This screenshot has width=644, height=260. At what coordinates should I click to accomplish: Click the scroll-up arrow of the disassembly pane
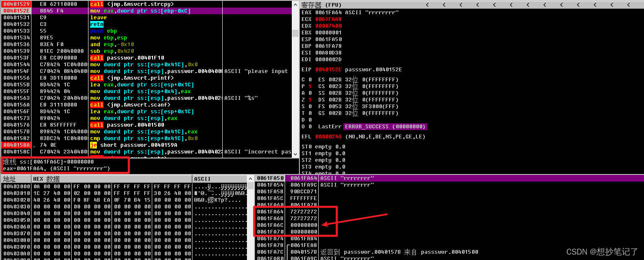295,4
